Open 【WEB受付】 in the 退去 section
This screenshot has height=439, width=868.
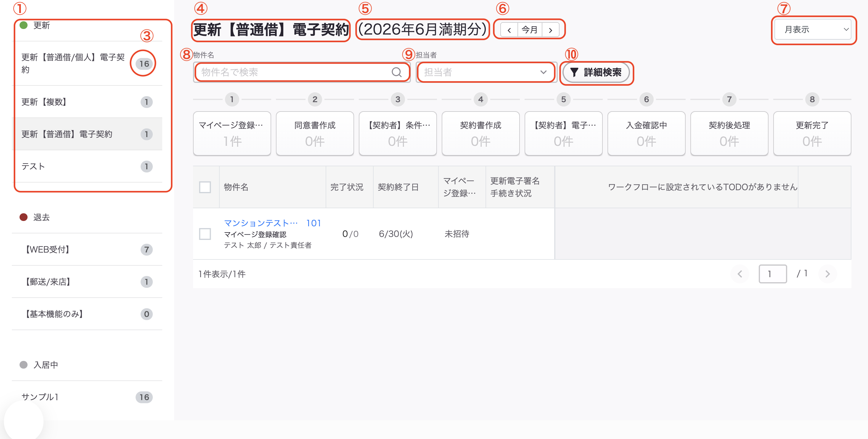(x=87, y=249)
